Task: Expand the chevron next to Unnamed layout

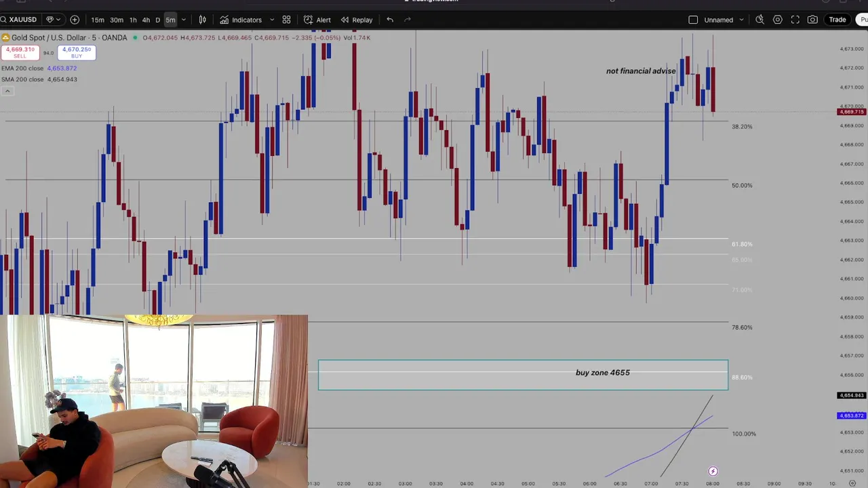Action: [741, 20]
